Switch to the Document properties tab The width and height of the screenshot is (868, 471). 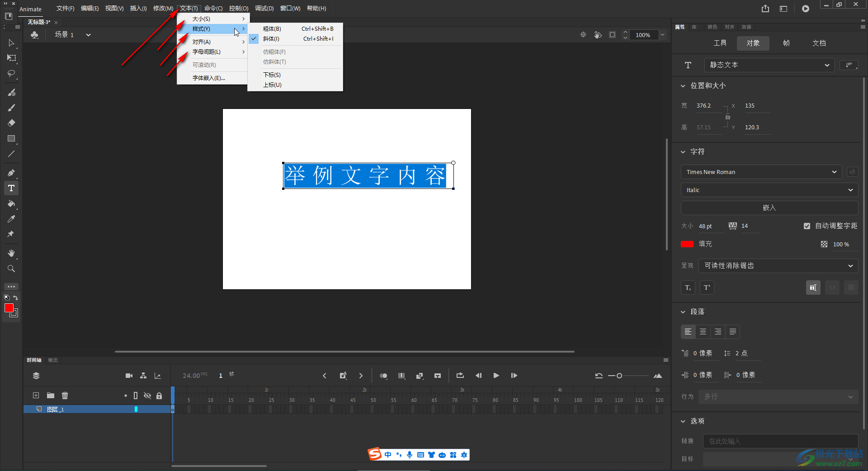819,43
